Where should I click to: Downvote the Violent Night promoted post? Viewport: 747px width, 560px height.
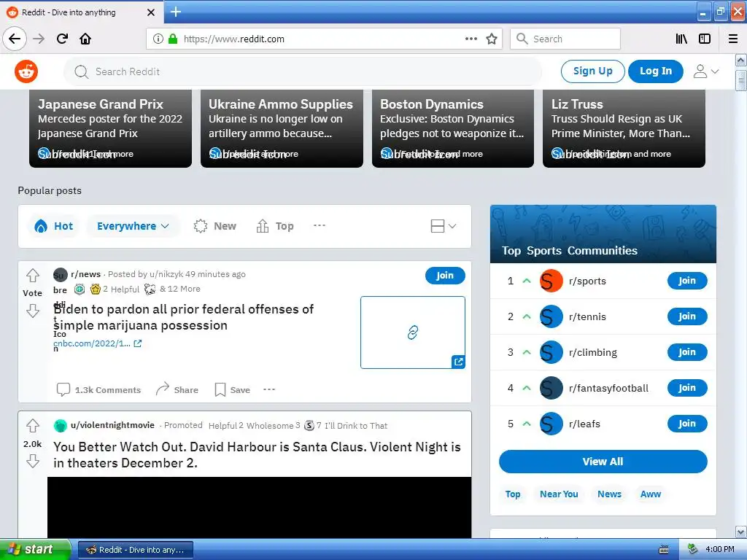tap(32, 461)
